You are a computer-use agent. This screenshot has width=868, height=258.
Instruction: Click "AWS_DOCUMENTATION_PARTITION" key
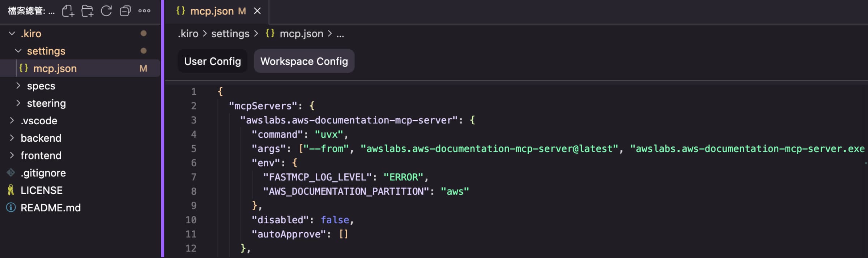click(346, 191)
